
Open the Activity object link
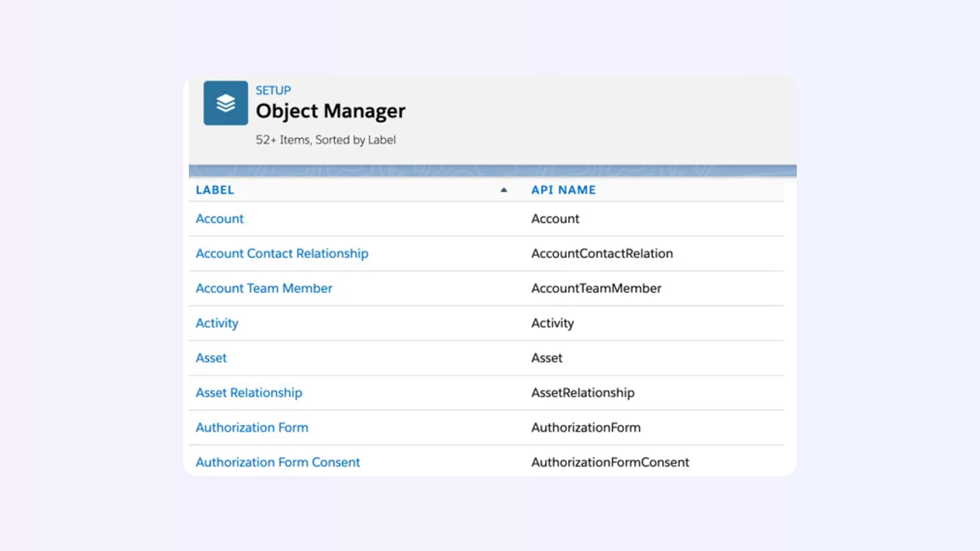click(217, 323)
